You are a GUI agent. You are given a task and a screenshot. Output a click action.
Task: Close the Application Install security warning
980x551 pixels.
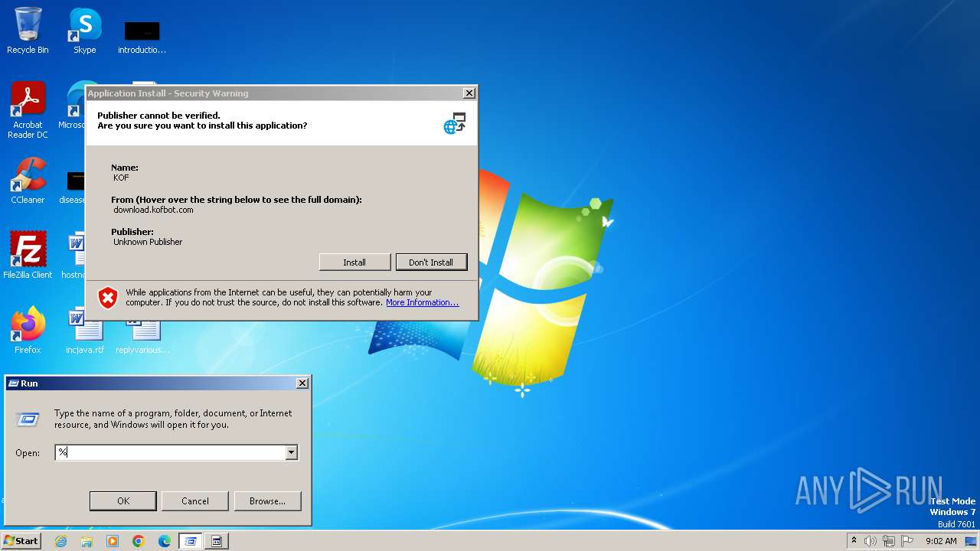pyautogui.click(x=469, y=93)
